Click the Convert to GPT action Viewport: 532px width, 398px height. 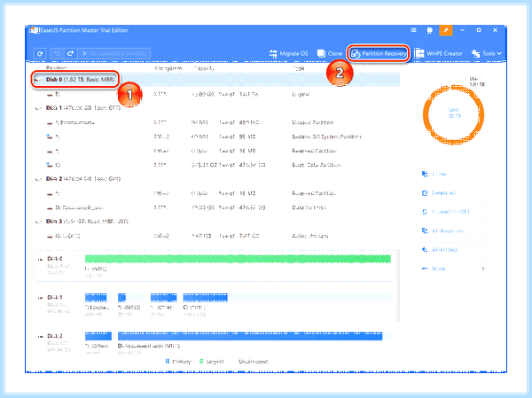pyautogui.click(x=445, y=212)
